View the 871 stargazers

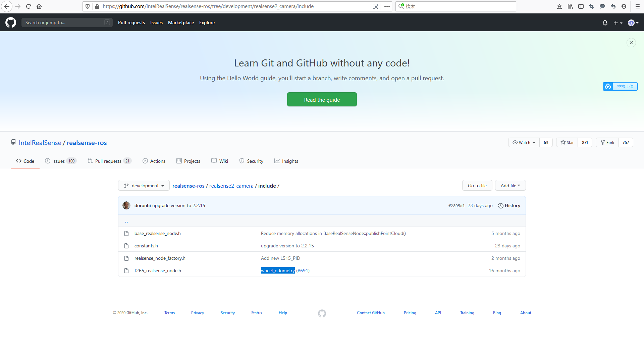585,142
